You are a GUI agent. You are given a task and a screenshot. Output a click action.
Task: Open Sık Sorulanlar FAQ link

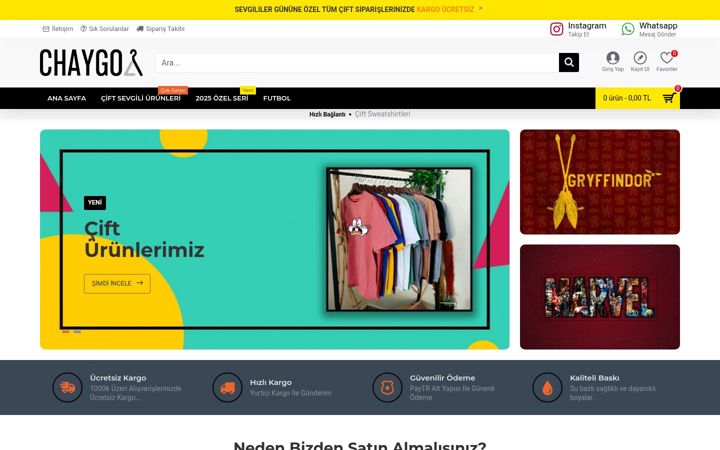(105, 28)
